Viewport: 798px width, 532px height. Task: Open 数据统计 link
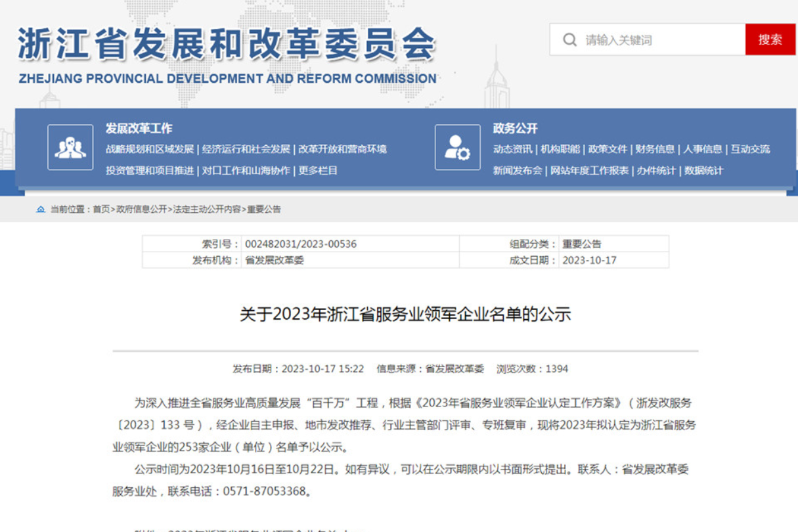(703, 171)
